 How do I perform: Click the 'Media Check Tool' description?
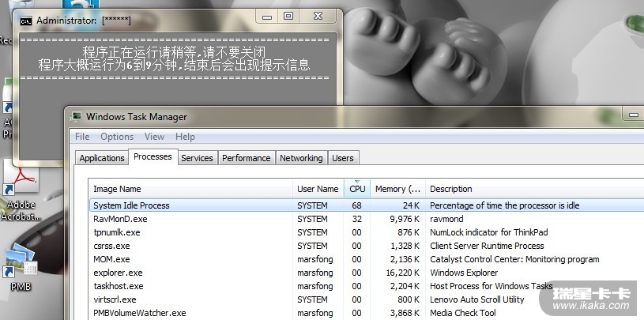[463, 313]
